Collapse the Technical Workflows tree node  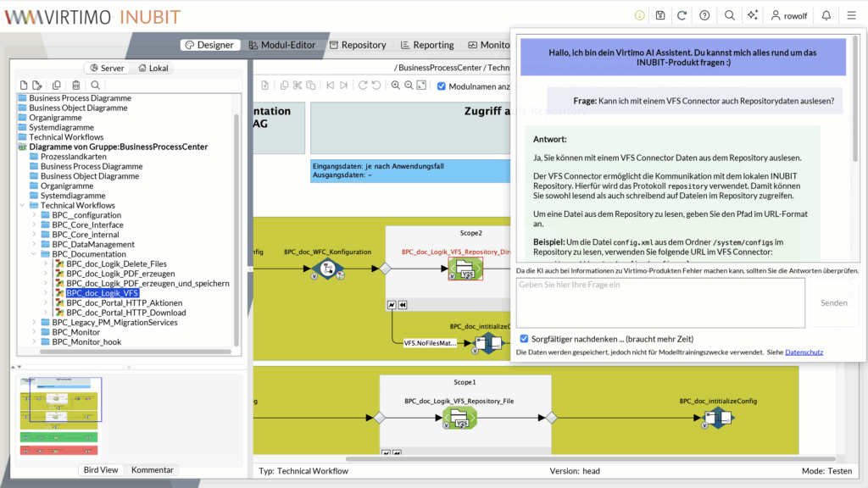coord(23,205)
